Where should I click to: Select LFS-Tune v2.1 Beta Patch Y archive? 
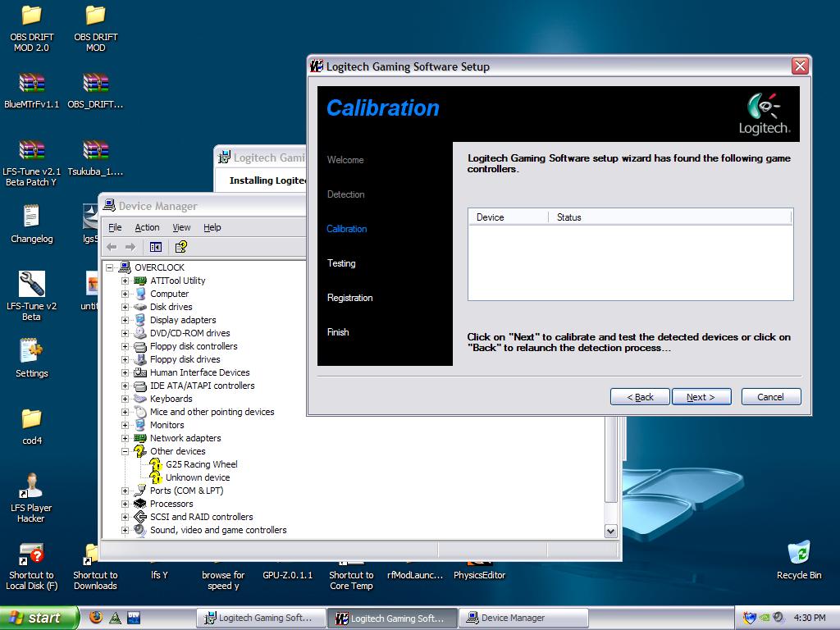point(32,150)
